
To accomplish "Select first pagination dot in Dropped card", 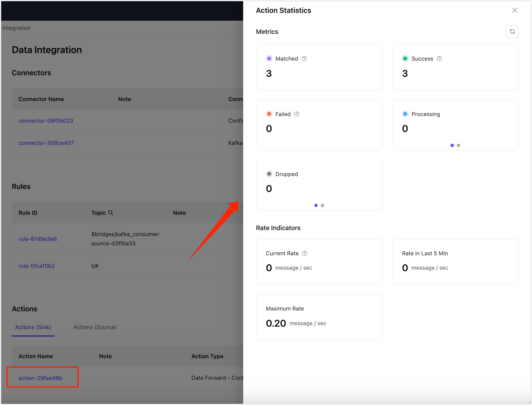I will pos(316,205).
